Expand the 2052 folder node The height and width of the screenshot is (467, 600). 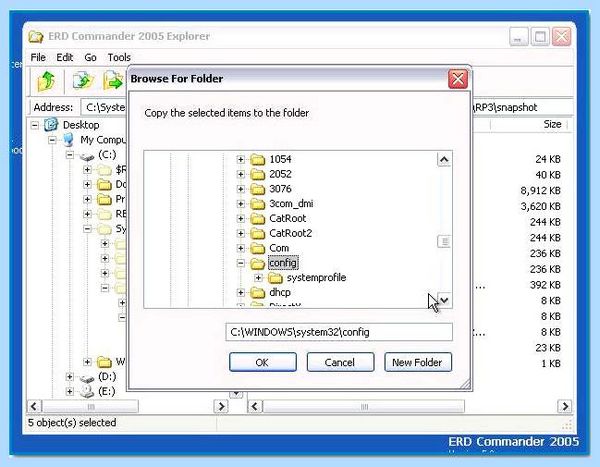(240, 174)
